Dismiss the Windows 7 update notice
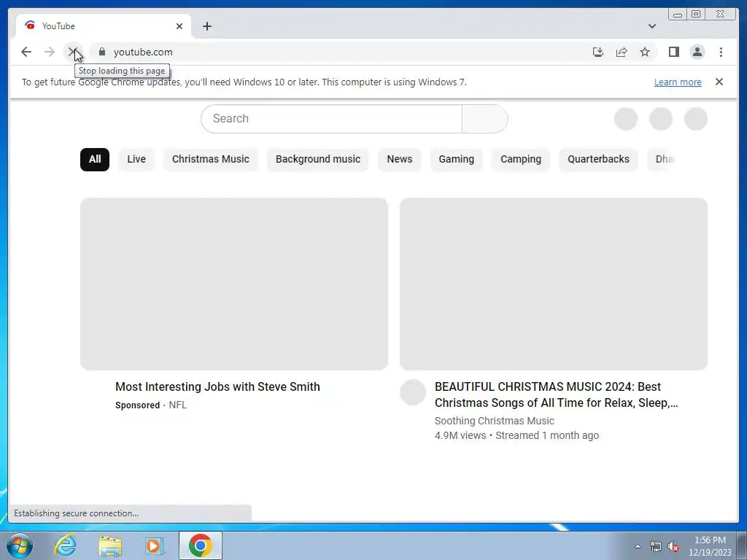This screenshot has height=560, width=747. (719, 82)
